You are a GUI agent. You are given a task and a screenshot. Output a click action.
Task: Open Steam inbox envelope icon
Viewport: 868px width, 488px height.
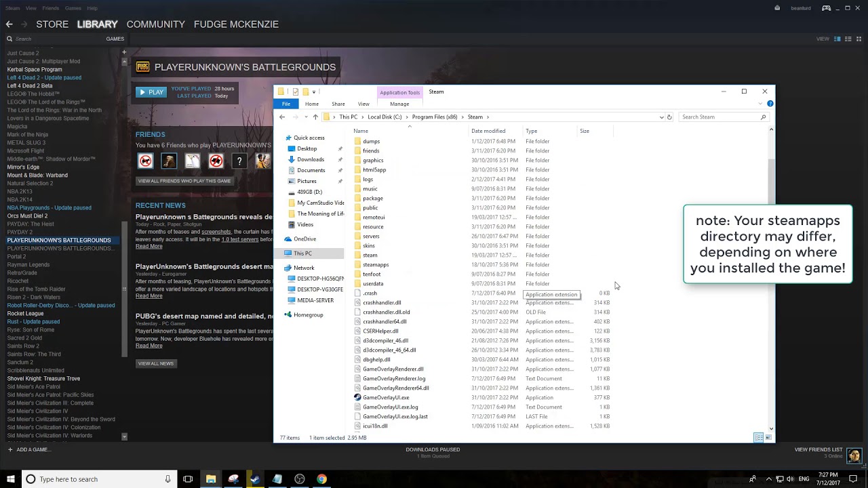point(777,8)
